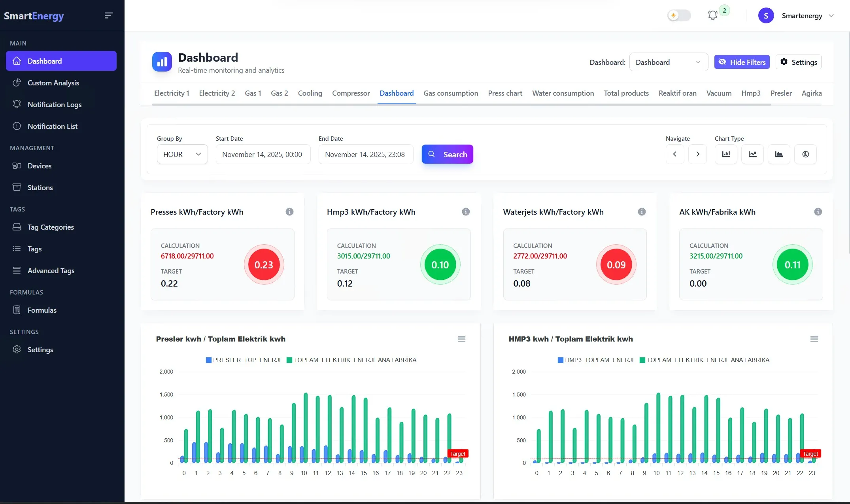Toggle the light/dark theme switch
The height and width of the screenshot is (504, 850).
click(679, 16)
